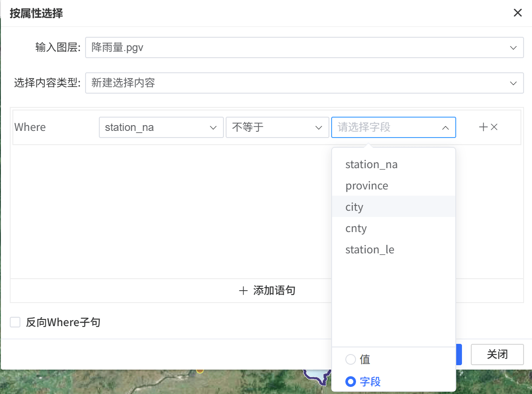Select the 字段 radio button
The width and height of the screenshot is (532, 394).
350,381
